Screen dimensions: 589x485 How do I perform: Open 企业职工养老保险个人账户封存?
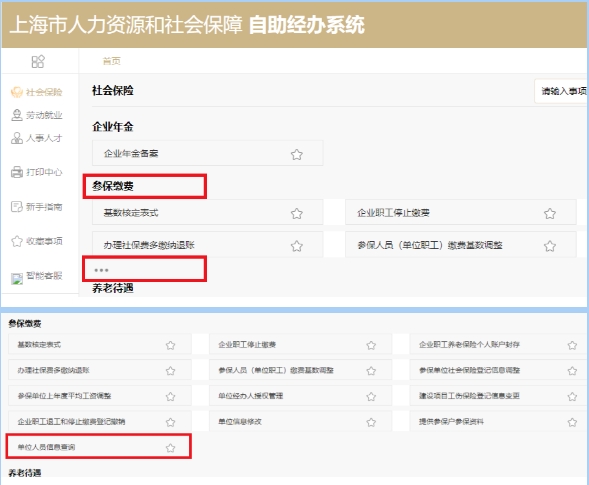pyautogui.click(x=499, y=344)
